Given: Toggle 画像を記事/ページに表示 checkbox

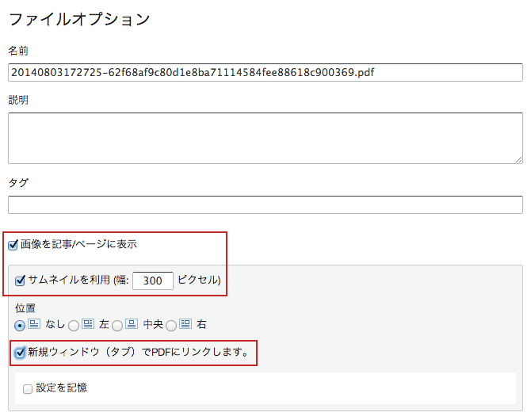Looking at the screenshot, I should (13, 245).
